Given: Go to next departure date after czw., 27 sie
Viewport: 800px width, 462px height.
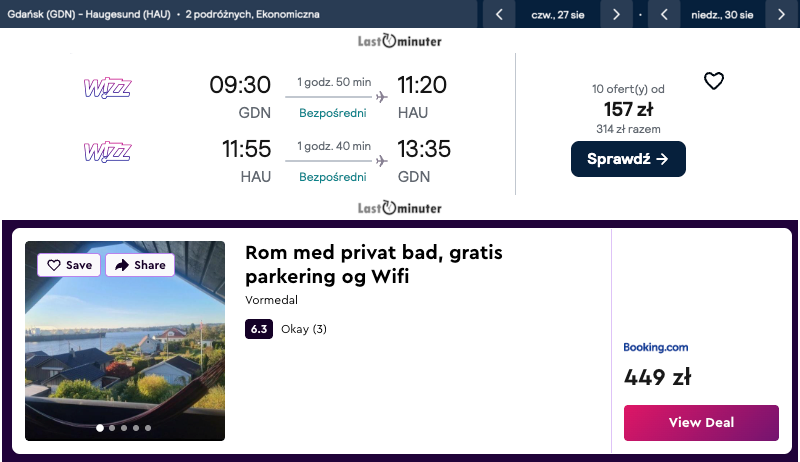Looking at the screenshot, I should click(x=616, y=14).
